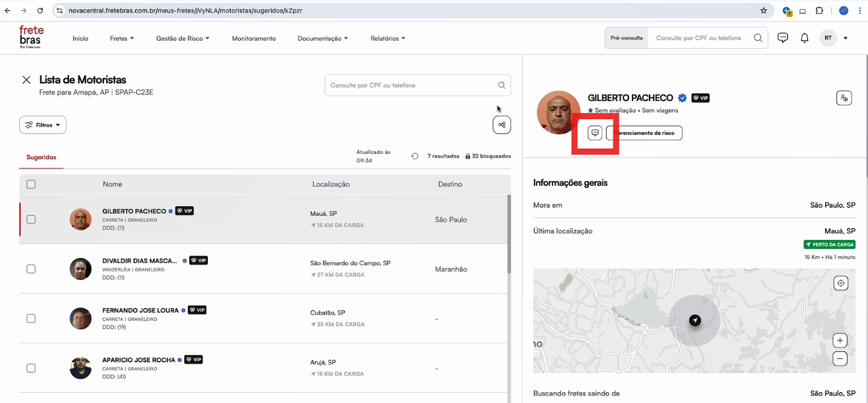Expand the Gestão de Risco menu

[182, 39]
